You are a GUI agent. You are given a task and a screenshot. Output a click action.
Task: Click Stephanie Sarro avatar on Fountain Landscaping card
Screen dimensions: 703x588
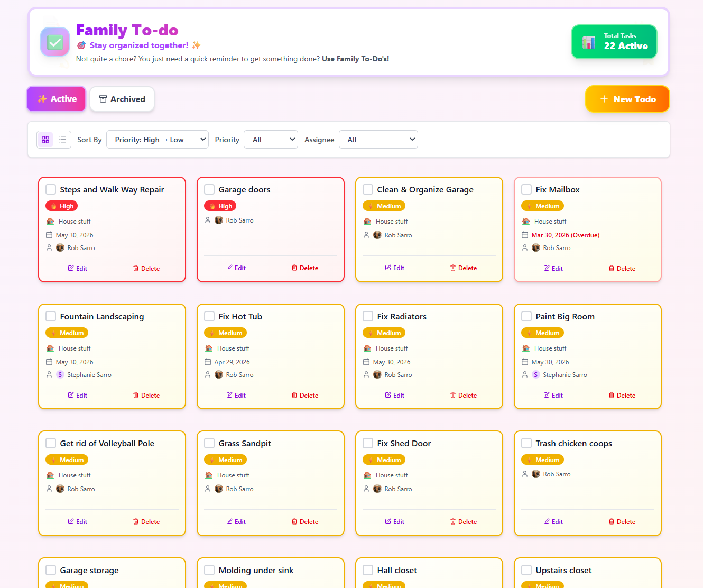60,374
